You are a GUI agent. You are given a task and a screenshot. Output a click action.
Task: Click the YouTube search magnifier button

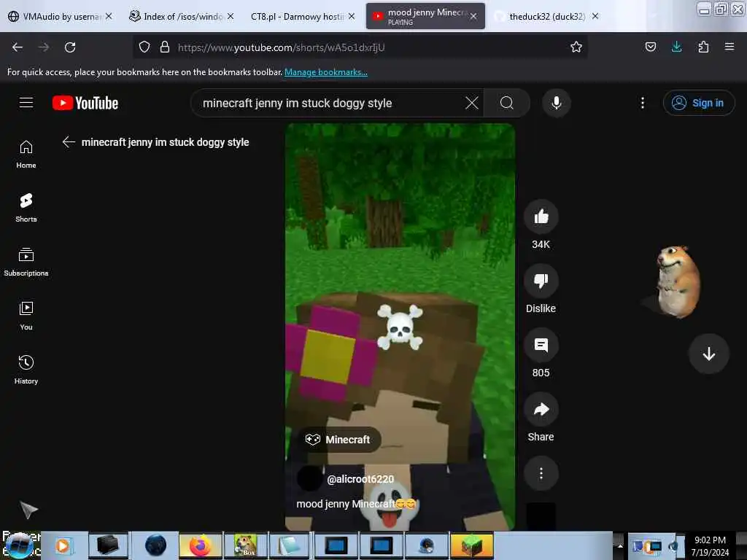(507, 103)
